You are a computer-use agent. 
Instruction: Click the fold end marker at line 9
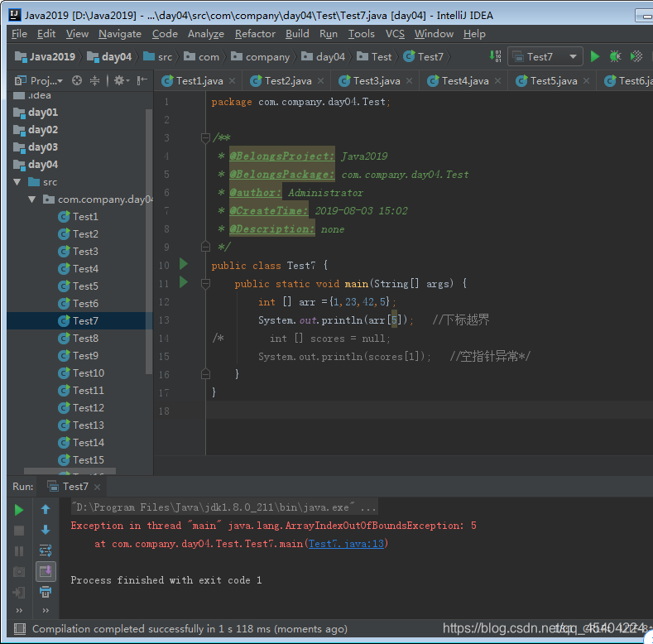click(205, 247)
